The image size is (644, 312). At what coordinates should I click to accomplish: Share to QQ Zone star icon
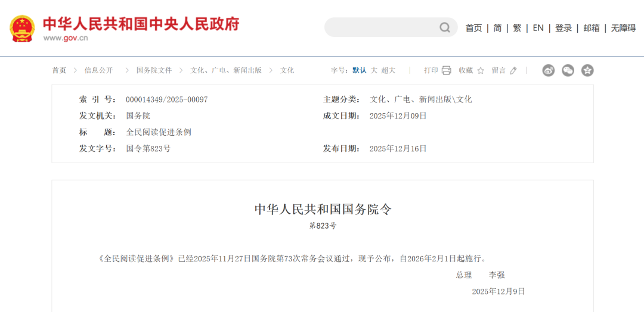pyautogui.click(x=587, y=70)
